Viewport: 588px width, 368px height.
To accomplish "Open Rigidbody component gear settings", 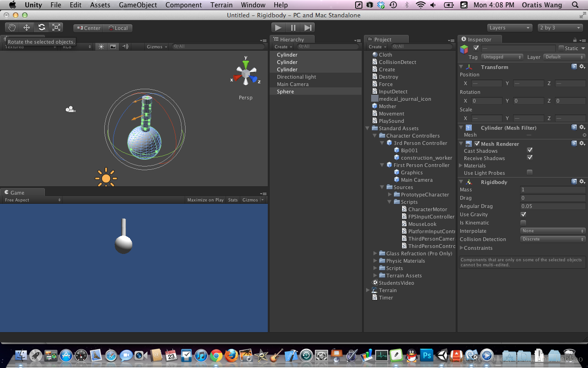I will [x=582, y=182].
